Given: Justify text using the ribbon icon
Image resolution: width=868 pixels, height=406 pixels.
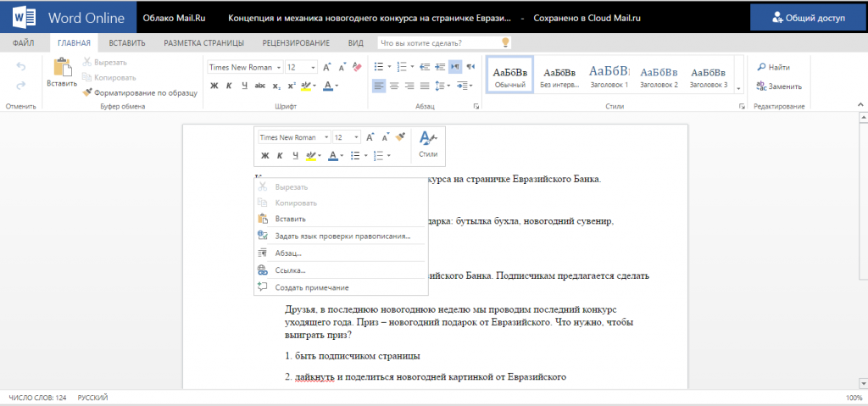Looking at the screenshot, I should (425, 86).
